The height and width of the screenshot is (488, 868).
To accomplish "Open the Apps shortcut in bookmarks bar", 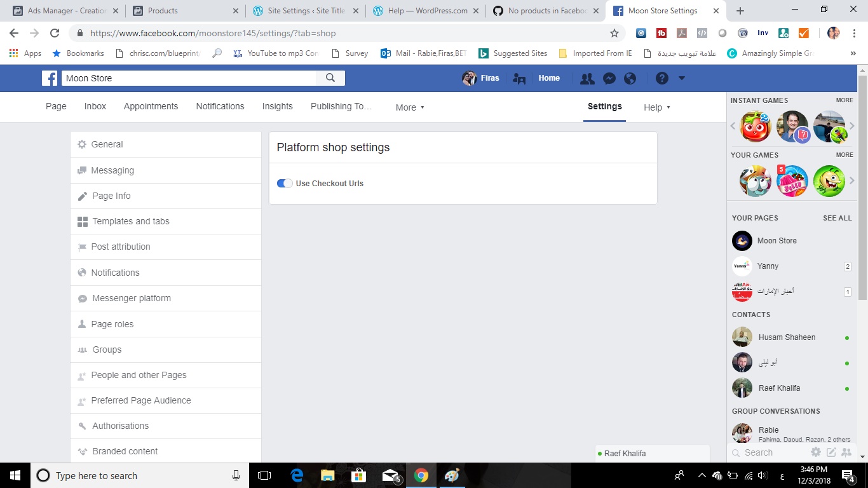I will point(25,53).
